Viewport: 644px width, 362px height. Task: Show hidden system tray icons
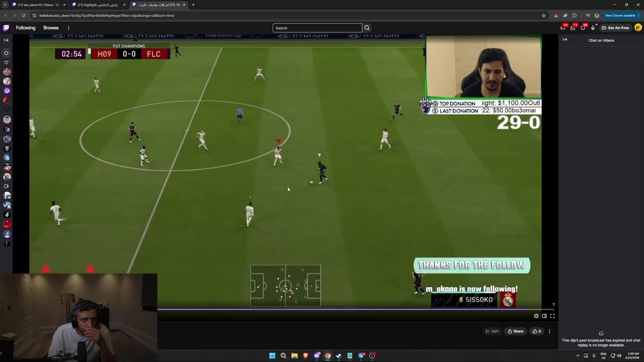click(578, 355)
